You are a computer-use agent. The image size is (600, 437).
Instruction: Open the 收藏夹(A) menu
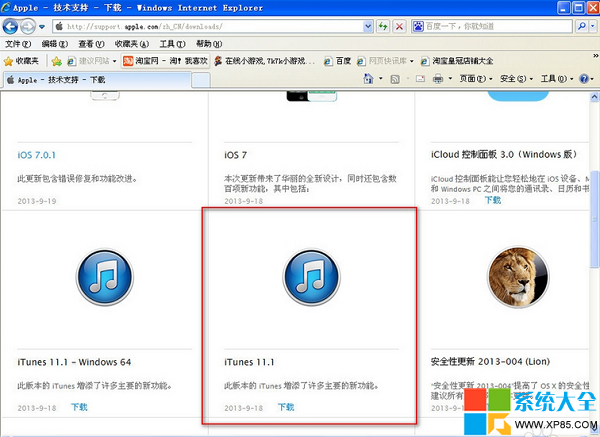132,44
